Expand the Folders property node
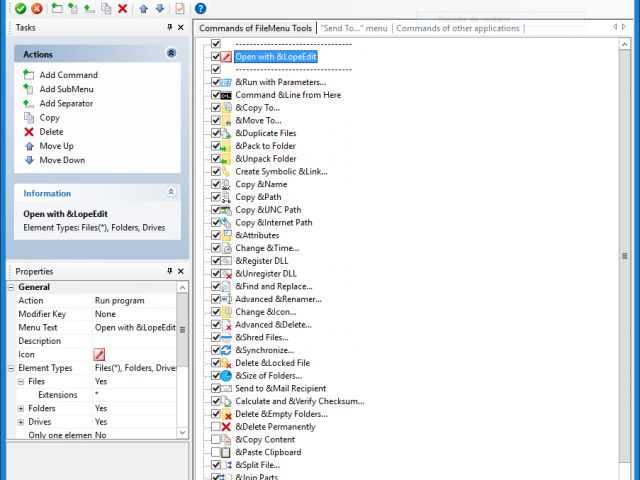Viewport: 640px width, 480px height. [x=21, y=408]
